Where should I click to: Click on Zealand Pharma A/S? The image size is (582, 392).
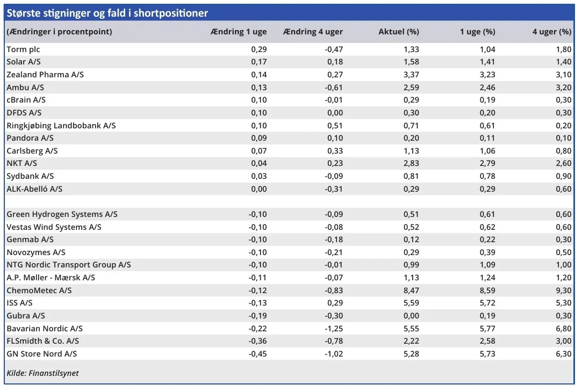click(x=45, y=75)
